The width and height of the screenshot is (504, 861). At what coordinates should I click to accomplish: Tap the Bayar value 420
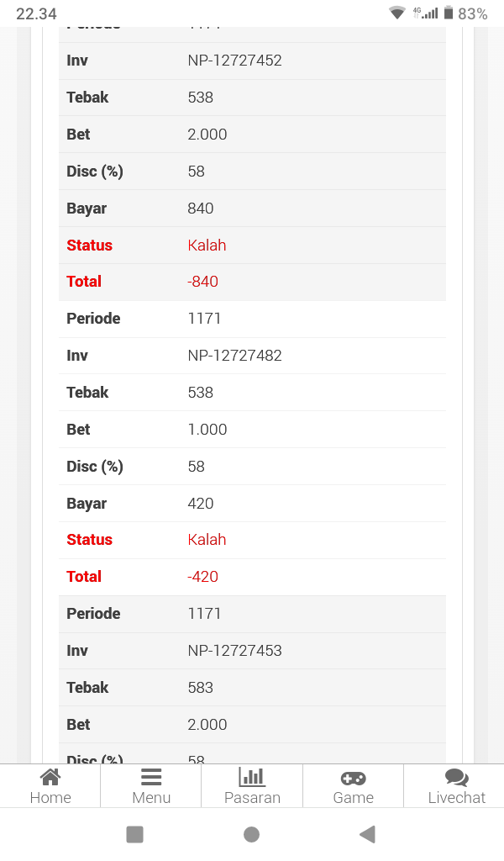(201, 504)
